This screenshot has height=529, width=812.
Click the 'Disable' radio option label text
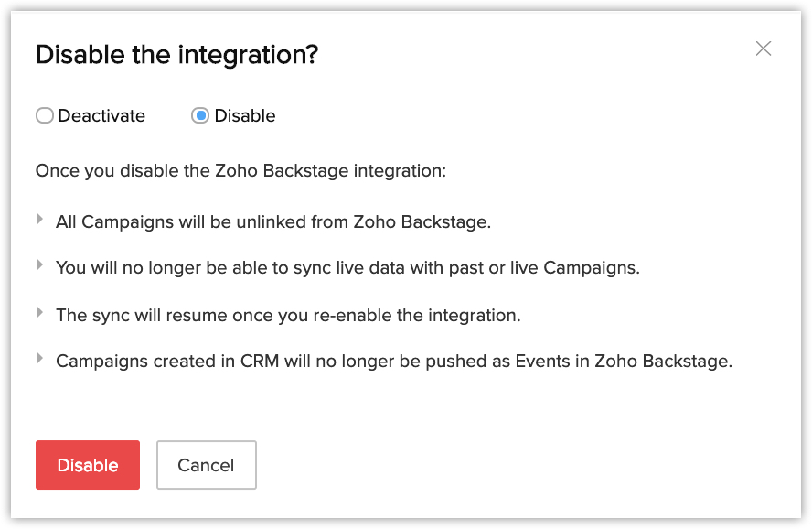(x=245, y=116)
